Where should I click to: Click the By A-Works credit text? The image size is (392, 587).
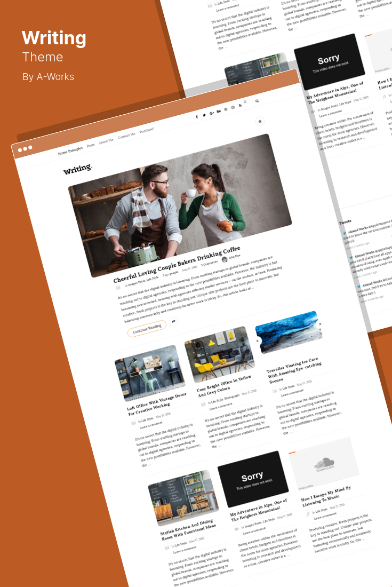[48, 77]
